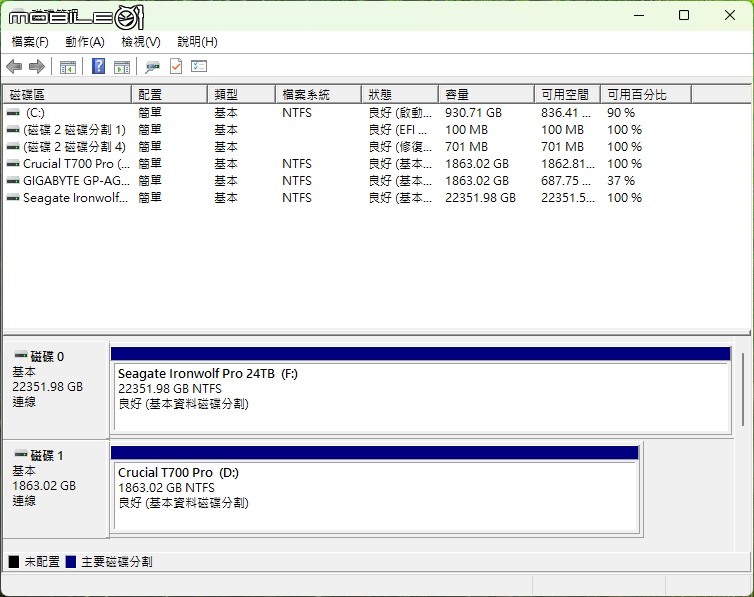Click the 930.71 GB capacity cell
Screen dimensions: 754x597
click(x=473, y=113)
